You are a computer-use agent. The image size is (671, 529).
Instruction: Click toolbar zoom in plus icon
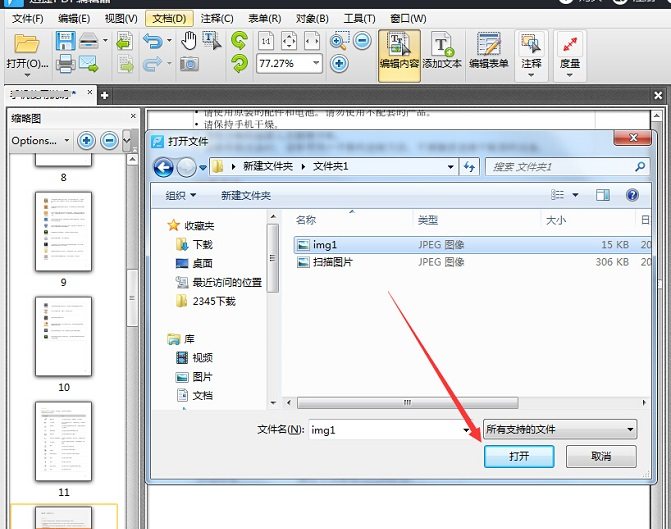click(339, 64)
